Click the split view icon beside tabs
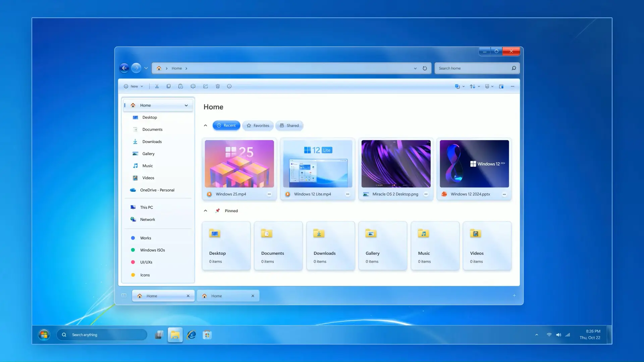644x362 pixels. coord(124,296)
